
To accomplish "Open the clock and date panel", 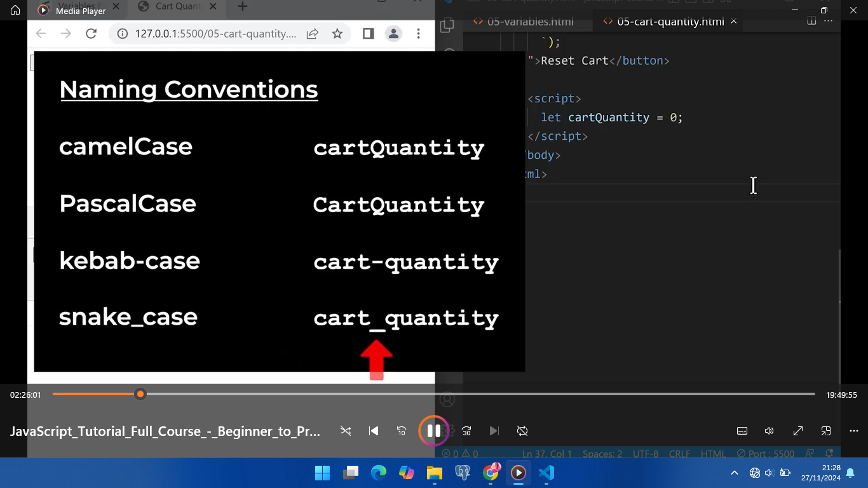I will coord(820,473).
